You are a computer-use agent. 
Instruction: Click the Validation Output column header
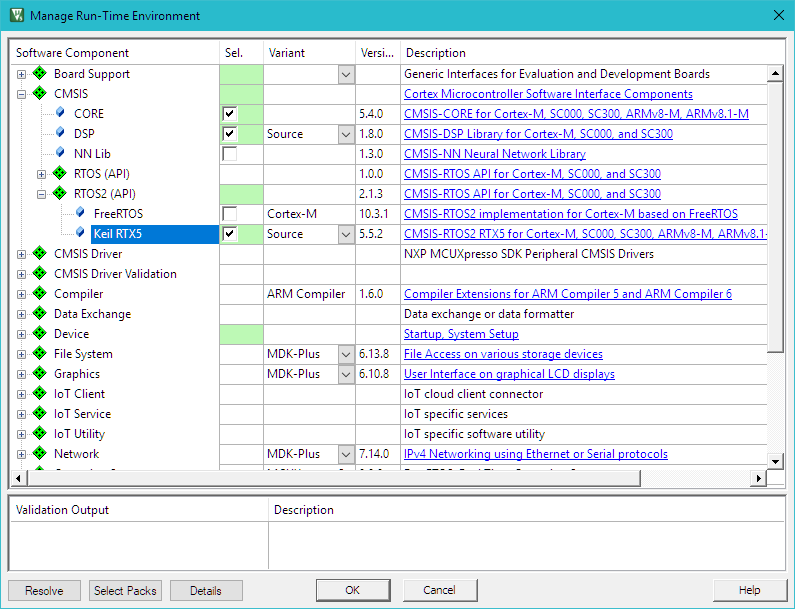(x=139, y=510)
